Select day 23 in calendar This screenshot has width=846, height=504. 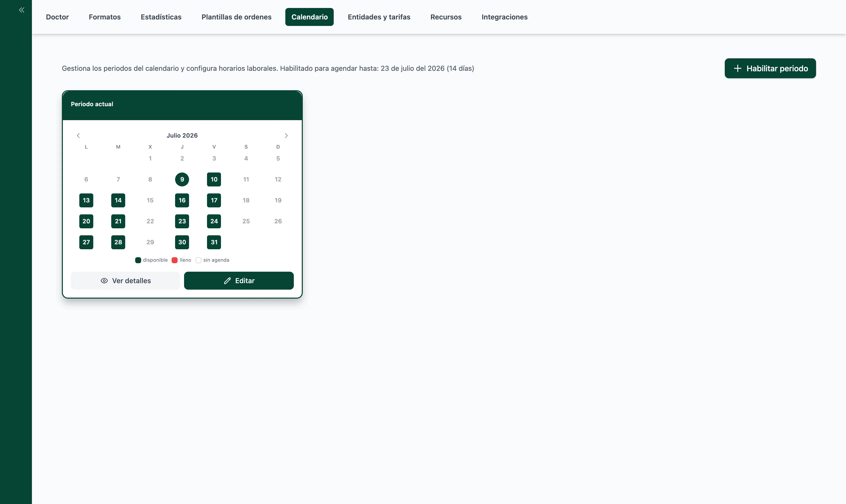[x=182, y=221]
